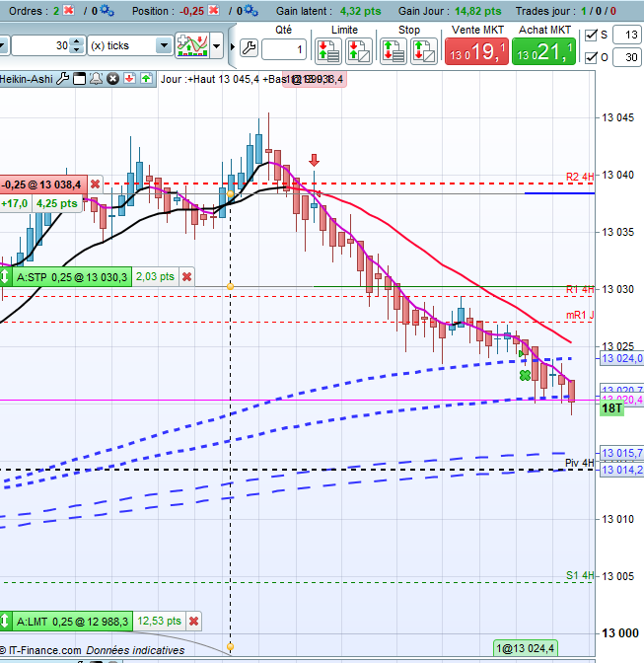Remove Heikin-Ashi with the round X icon
The image size is (644, 663).
point(112,79)
